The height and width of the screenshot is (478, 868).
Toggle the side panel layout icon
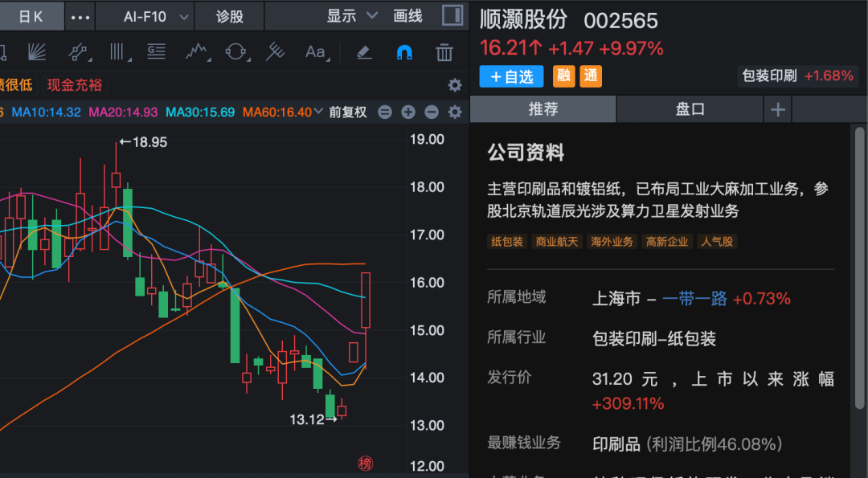click(452, 16)
